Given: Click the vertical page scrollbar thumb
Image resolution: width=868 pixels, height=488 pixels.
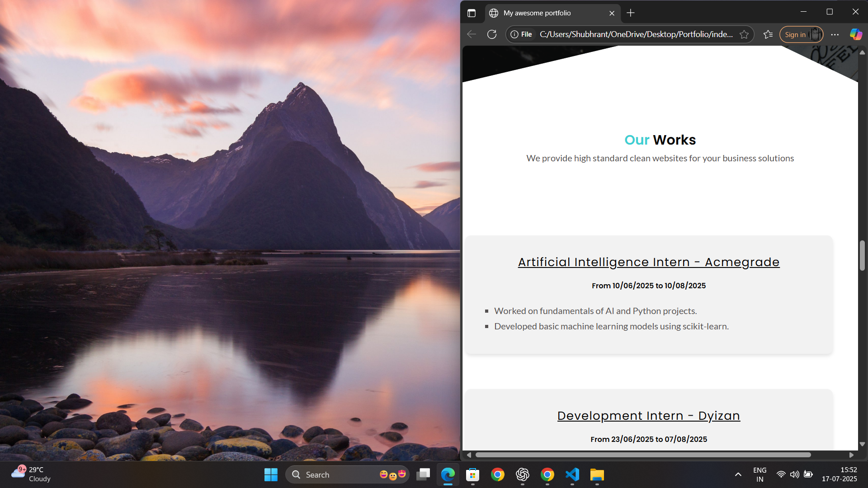Looking at the screenshot, I should pyautogui.click(x=862, y=255).
